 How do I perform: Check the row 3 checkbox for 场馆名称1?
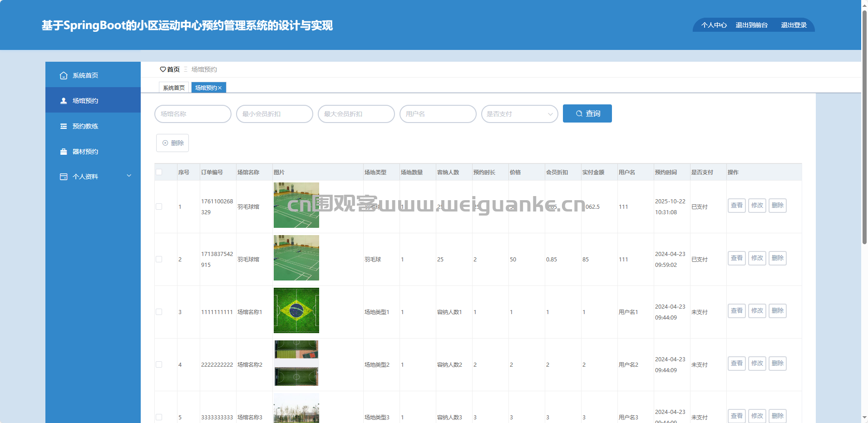click(159, 312)
